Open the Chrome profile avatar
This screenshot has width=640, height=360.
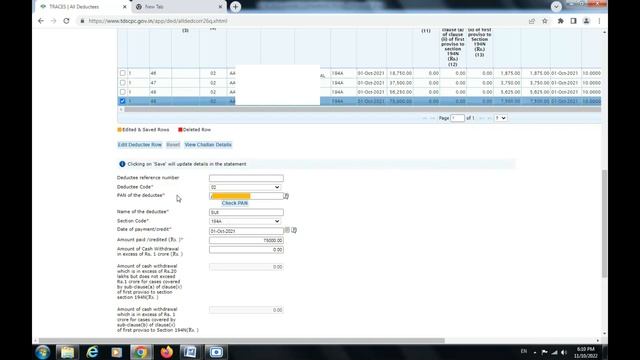point(586,21)
